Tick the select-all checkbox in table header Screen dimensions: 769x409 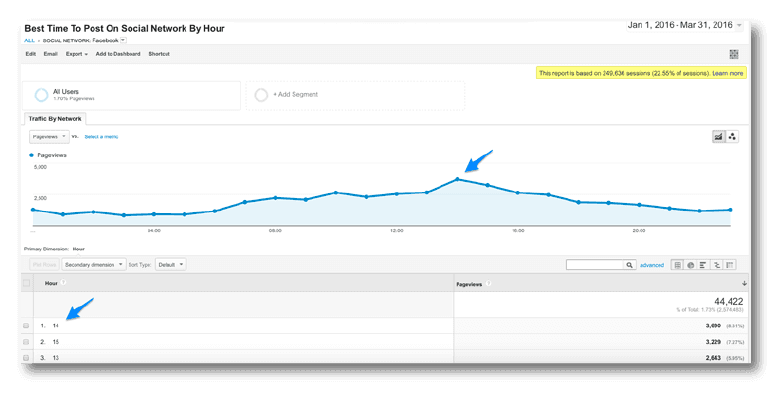[x=26, y=283]
